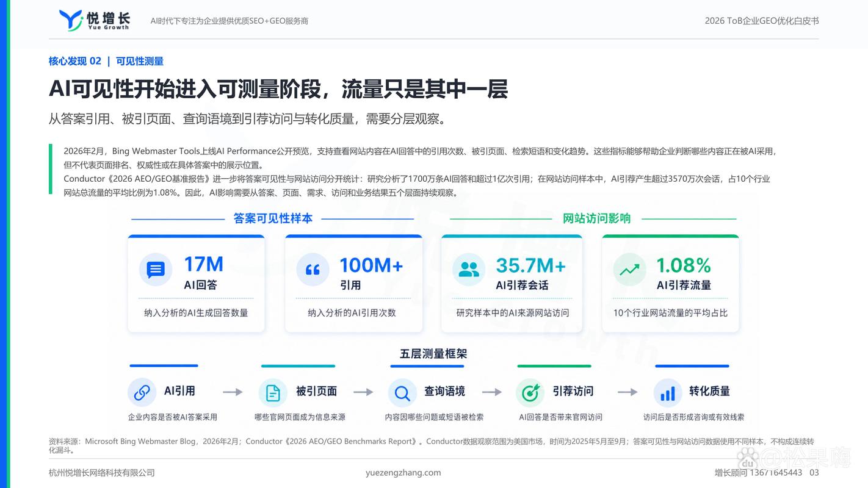Viewport: 868px width, 488px height.
Task: Click the quotation mark icon beside 100M+
Action: 313,270
